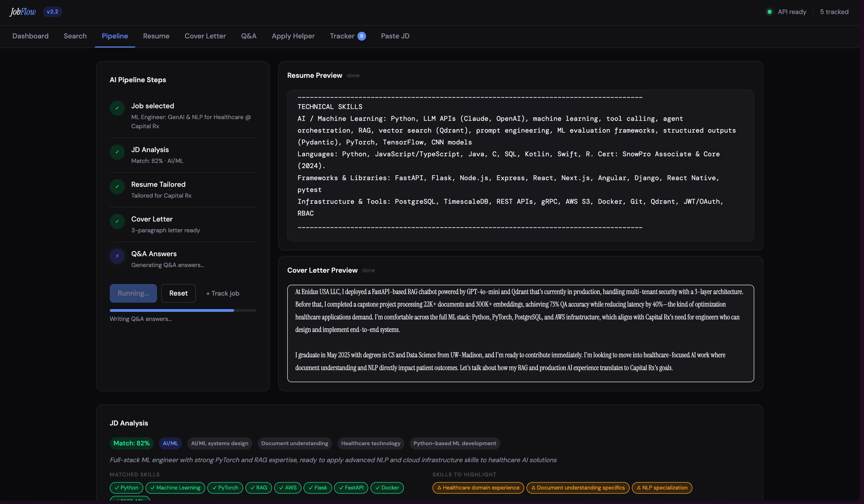
Task: Click the Python-based ML development tag
Action: [455, 443]
